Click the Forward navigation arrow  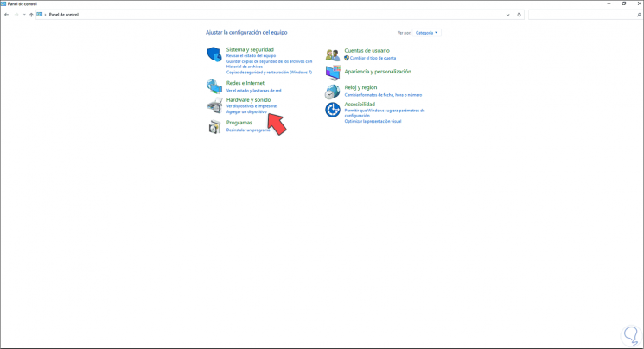point(16,15)
